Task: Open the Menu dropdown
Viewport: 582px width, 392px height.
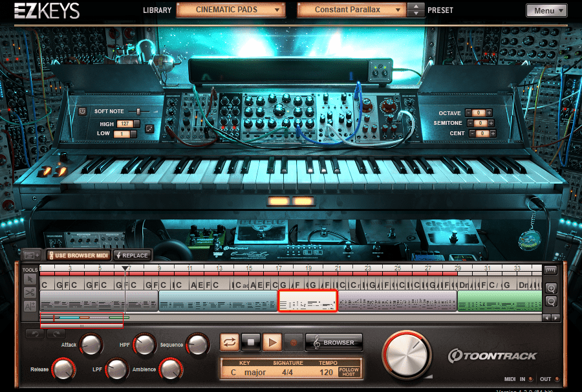Action: click(x=546, y=10)
